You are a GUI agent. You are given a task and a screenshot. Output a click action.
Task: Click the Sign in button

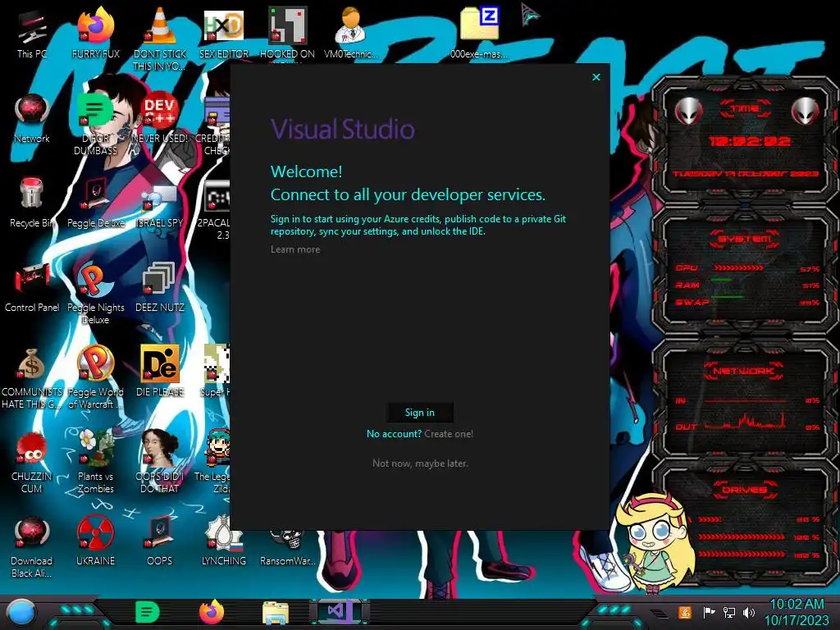coord(420,413)
